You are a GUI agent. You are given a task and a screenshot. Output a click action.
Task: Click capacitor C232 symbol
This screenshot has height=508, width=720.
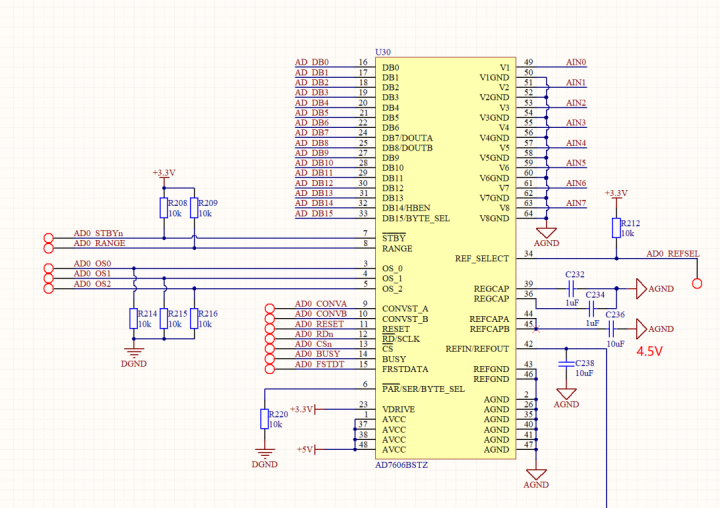coord(574,285)
